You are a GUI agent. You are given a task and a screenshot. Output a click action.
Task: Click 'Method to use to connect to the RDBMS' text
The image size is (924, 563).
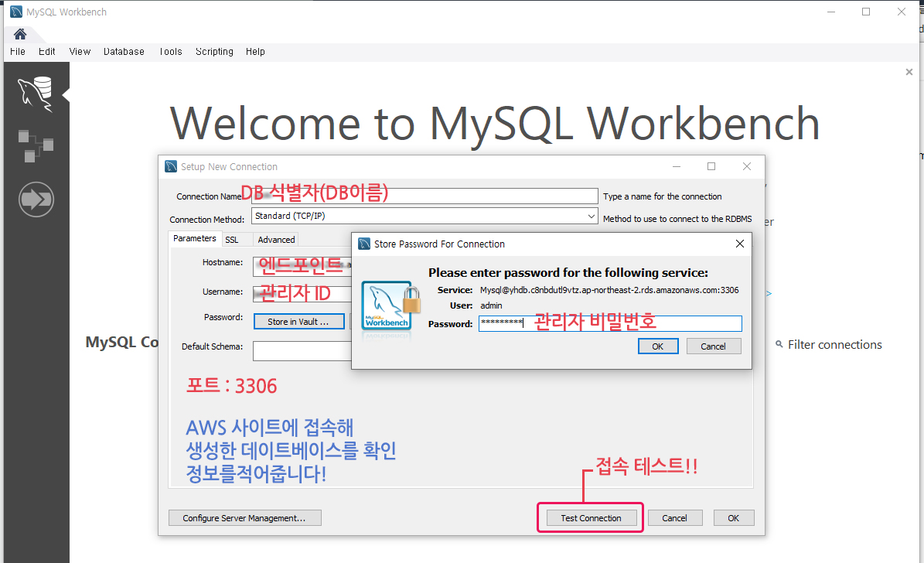click(x=677, y=219)
